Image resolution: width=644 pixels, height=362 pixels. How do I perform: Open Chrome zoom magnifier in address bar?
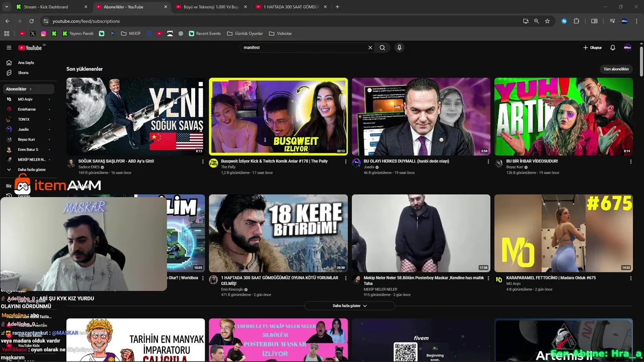click(x=536, y=21)
